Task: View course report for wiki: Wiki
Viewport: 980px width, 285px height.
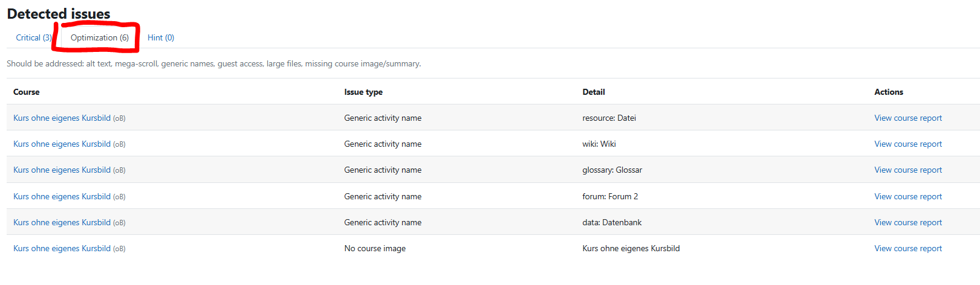Action: coord(908,144)
